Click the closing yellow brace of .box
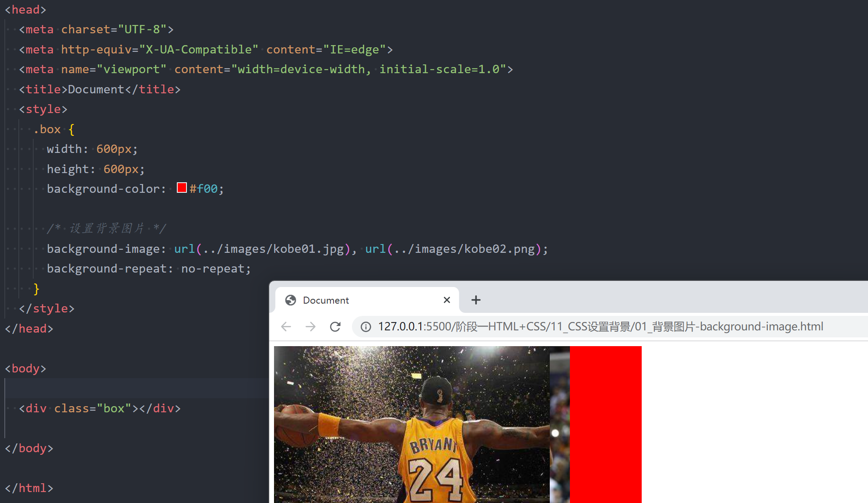868x503 pixels. [36, 289]
